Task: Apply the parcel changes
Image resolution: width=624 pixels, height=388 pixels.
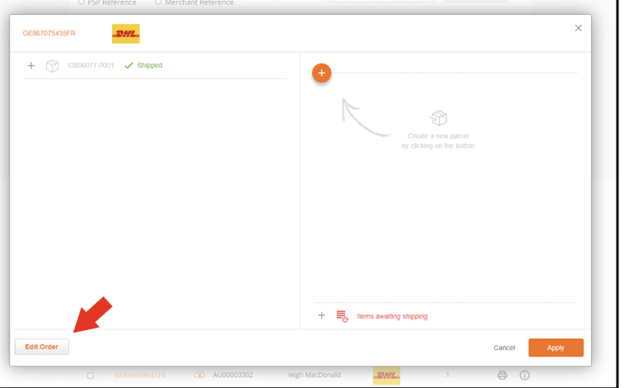Action: tap(556, 348)
